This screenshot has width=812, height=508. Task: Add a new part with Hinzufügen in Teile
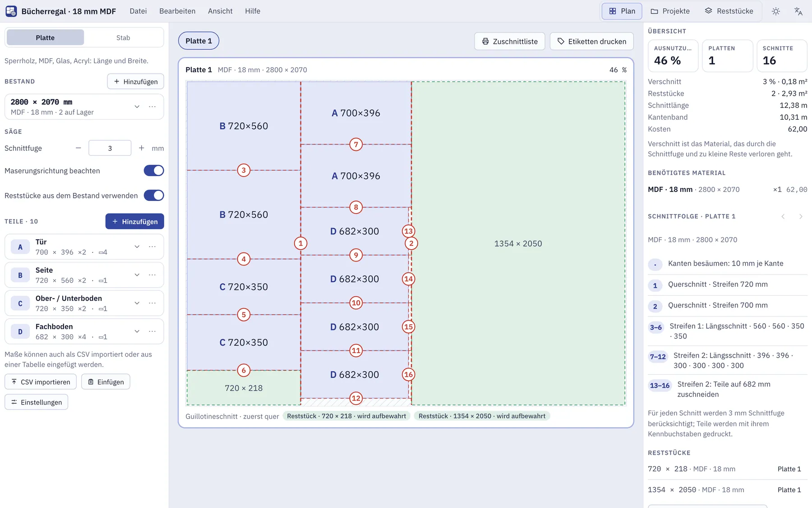(135, 222)
